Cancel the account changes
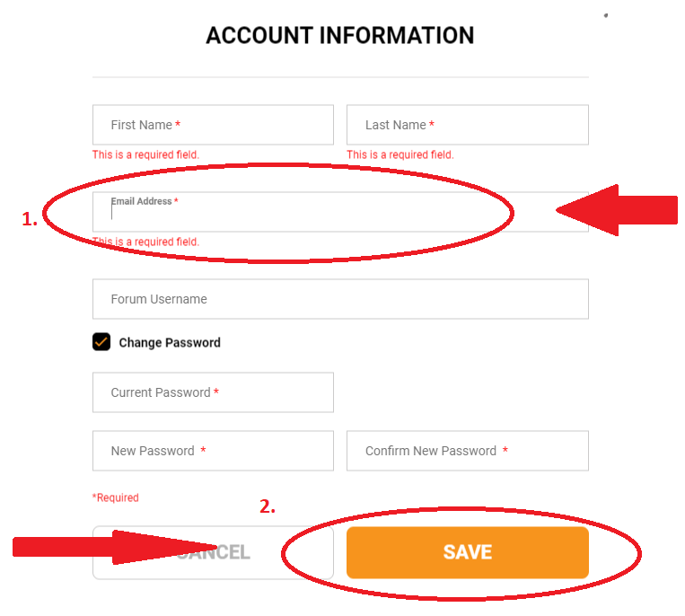Viewport: 685px width, 616px height. click(x=213, y=552)
